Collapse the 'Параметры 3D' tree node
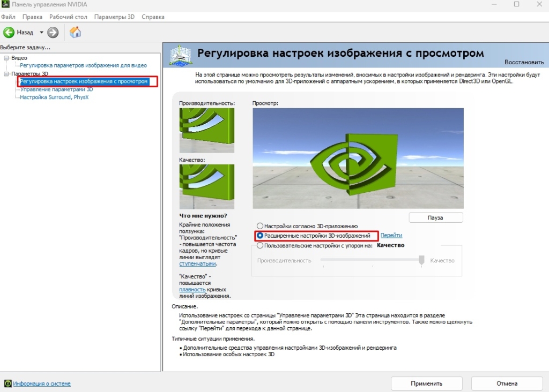Image resolution: width=549 pixels, height=392 pixels. (x=6, y=74)
